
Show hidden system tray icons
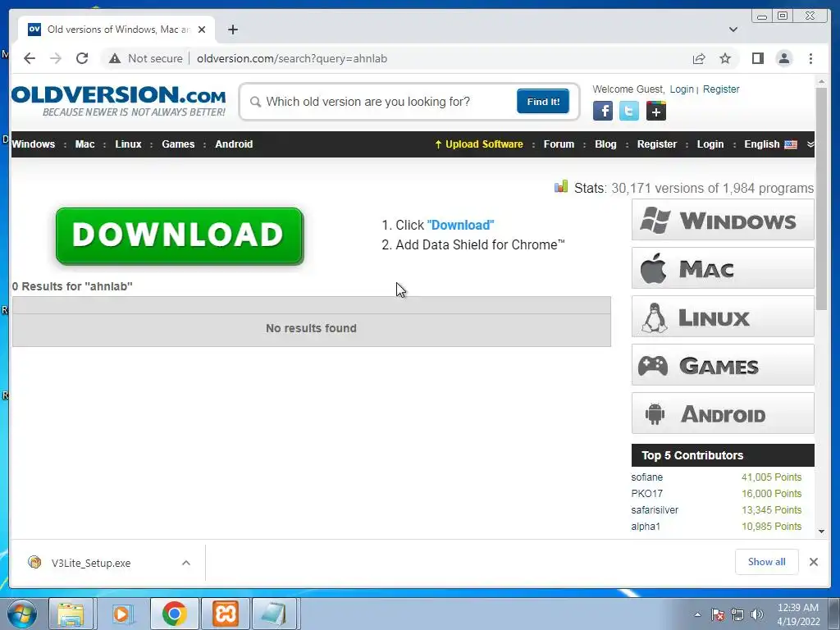[697, 614]
